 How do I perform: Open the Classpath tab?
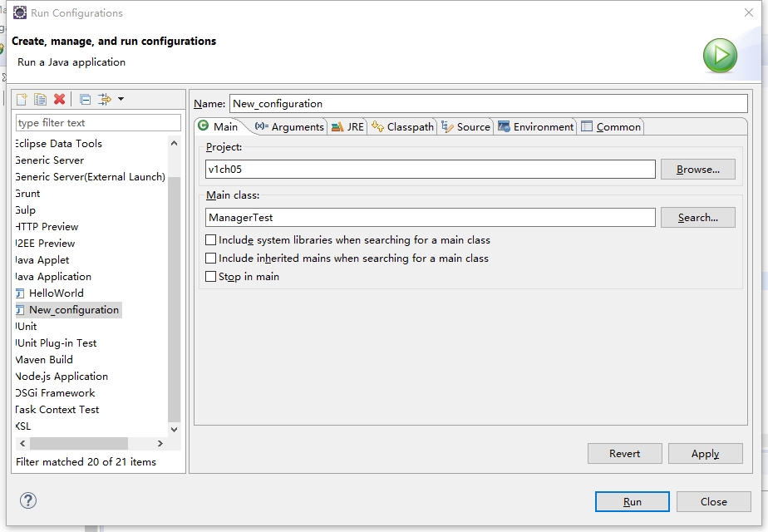click(x=402, y=127)
